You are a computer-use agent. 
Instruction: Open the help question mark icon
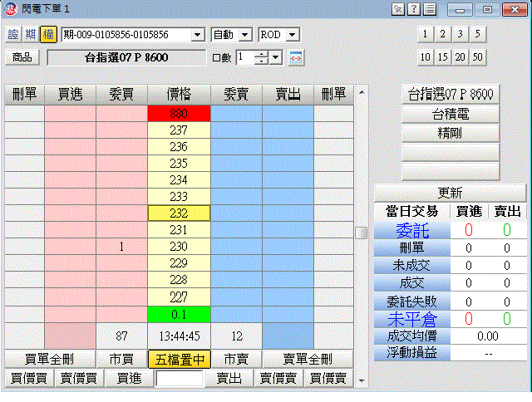[x=414, y=8]
